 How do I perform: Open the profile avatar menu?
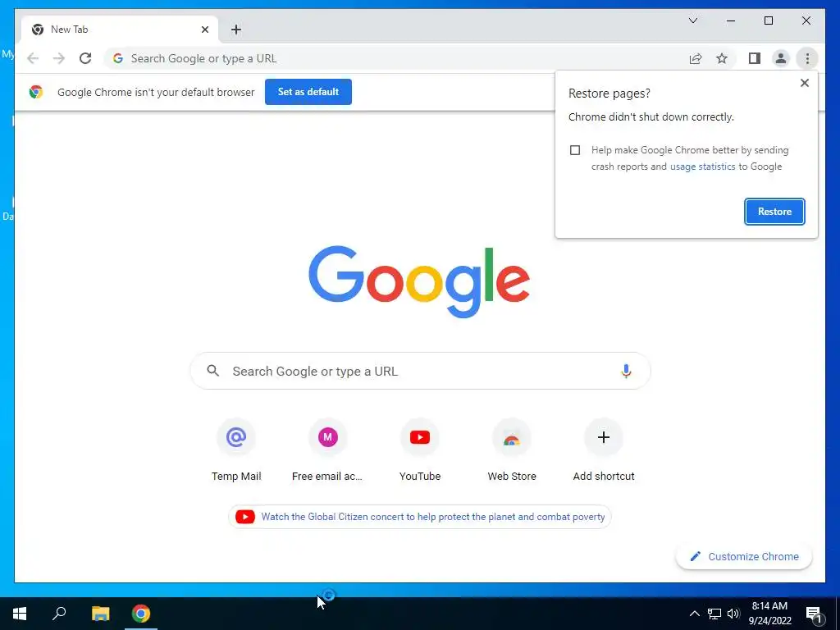(x=781, y=58)
